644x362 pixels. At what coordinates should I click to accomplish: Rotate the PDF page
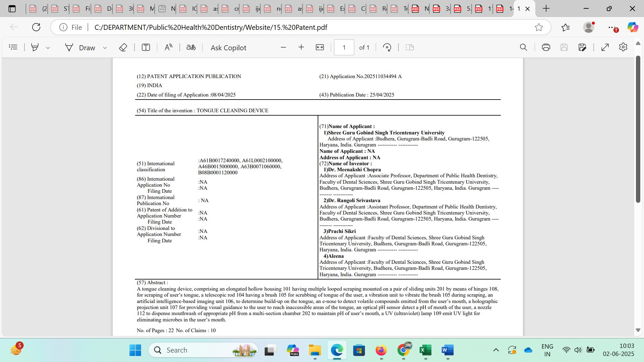coord(387,47)
